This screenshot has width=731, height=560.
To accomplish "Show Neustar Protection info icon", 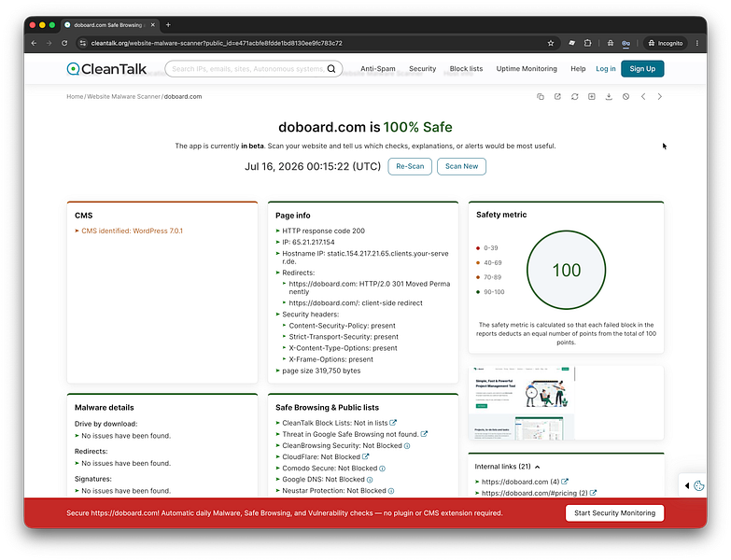I will pos(391,491).
